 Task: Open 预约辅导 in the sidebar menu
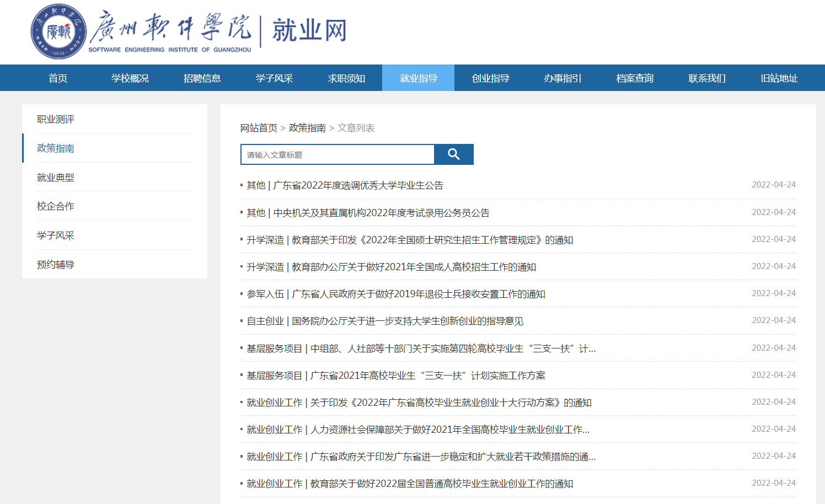[56, 265]
